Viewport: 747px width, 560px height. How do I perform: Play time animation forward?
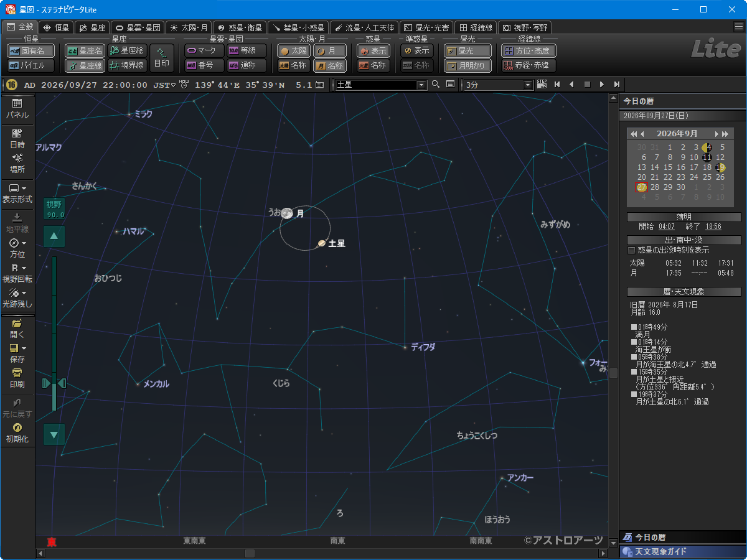[x=601, y=85]
